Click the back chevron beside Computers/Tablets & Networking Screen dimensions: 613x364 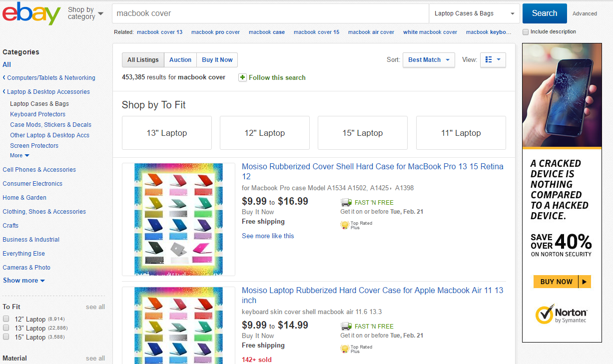point(4,77)
